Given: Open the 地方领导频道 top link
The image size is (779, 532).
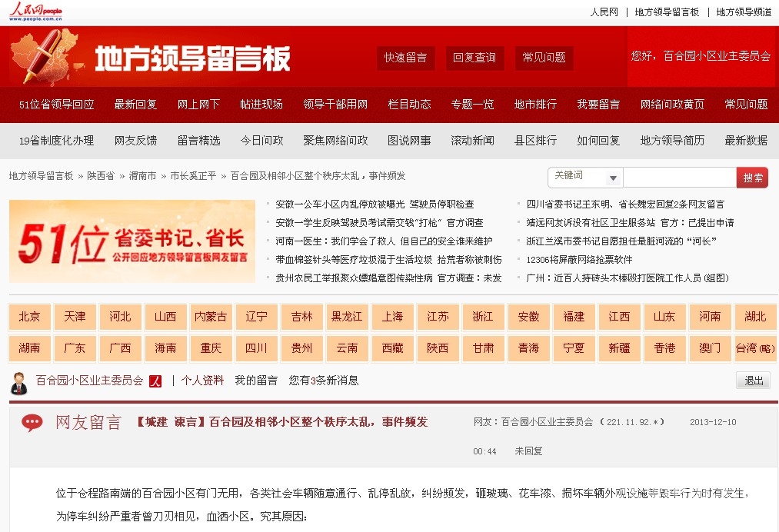Looking at the screenshot, I should tap(744, 12).
